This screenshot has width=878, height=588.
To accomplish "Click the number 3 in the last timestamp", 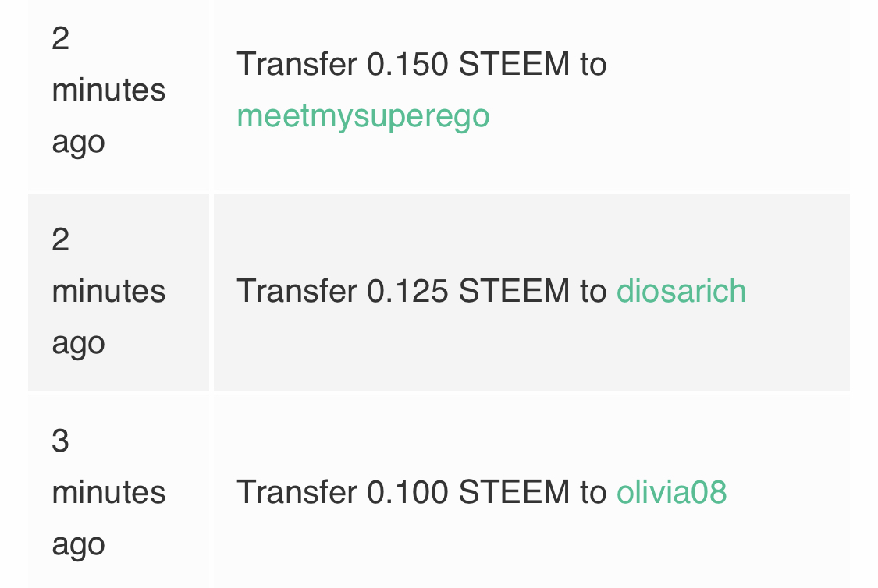I will tap(60, 441).
